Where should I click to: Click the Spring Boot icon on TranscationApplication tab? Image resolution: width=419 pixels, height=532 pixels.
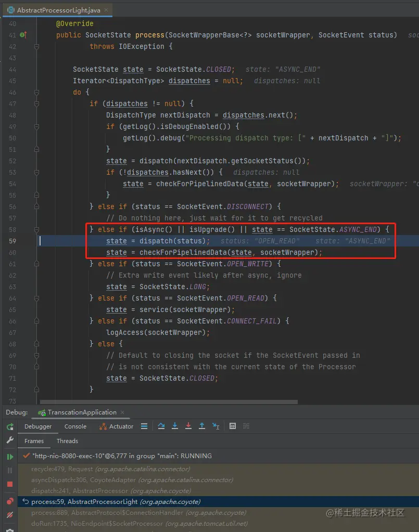tap(42, 412)
